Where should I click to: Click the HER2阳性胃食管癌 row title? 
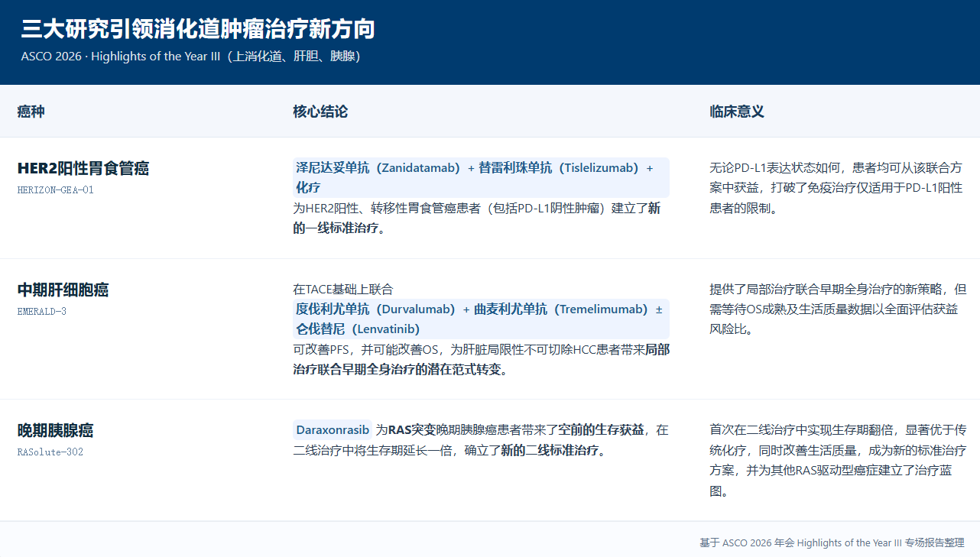(x=83, y=168)
